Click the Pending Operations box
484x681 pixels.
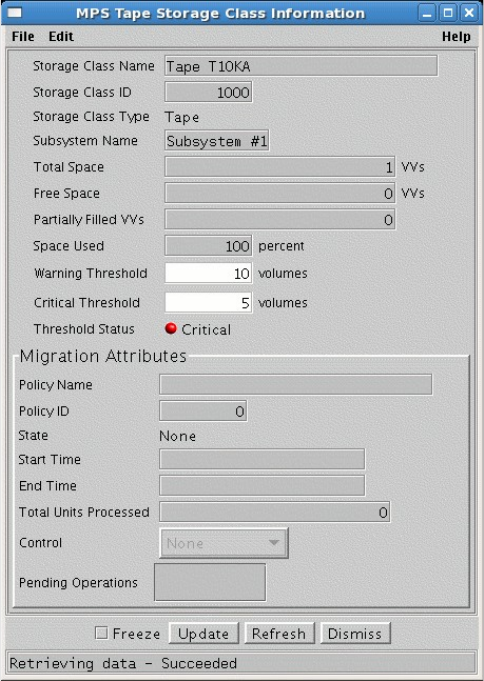point(210,582)
